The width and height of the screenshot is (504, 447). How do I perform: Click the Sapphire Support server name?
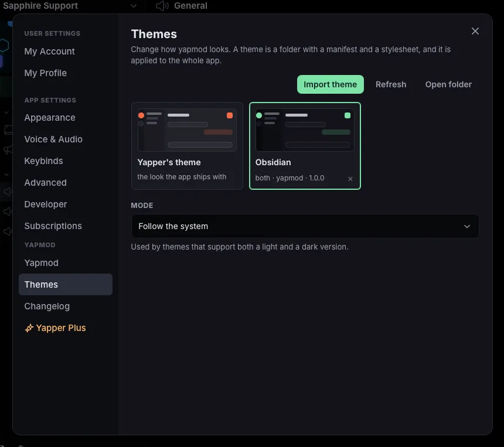40,6
